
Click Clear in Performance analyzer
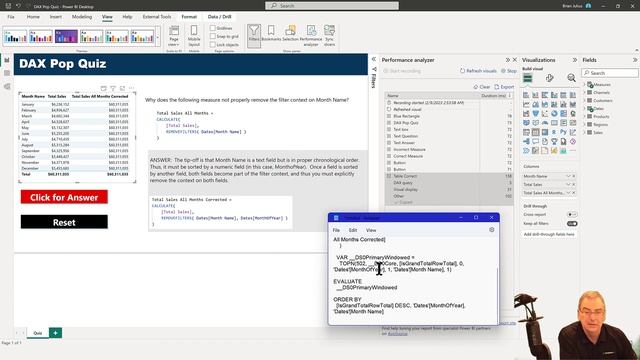point(482,87)
